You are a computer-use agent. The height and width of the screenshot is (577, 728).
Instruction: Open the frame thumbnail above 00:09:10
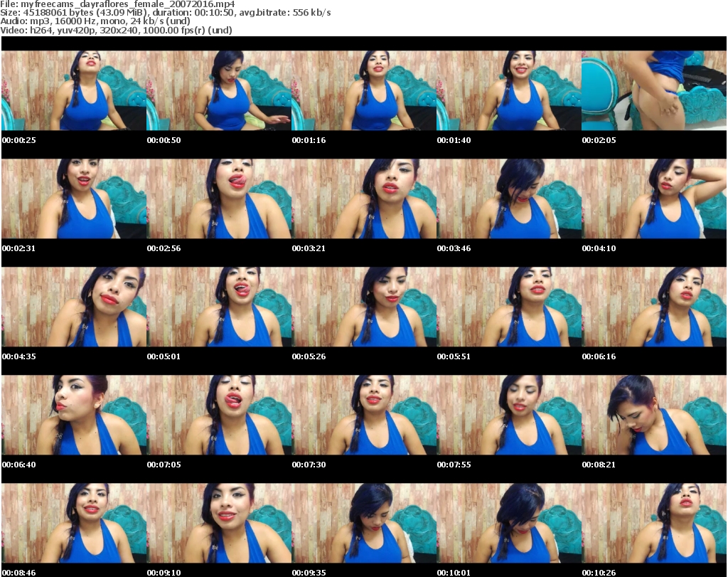[219, 524]
